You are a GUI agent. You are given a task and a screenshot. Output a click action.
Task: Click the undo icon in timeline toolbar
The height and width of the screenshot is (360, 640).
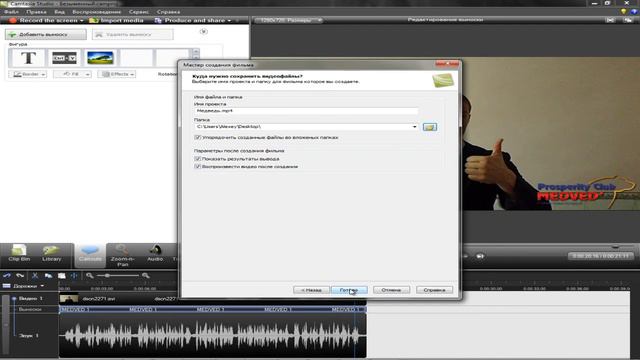coord(7,276)
